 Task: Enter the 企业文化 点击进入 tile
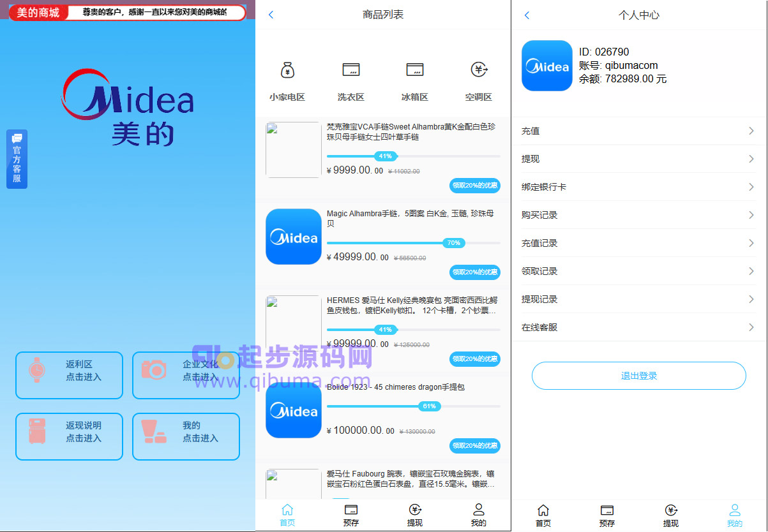pyautogui.click(x=186, y=375)
